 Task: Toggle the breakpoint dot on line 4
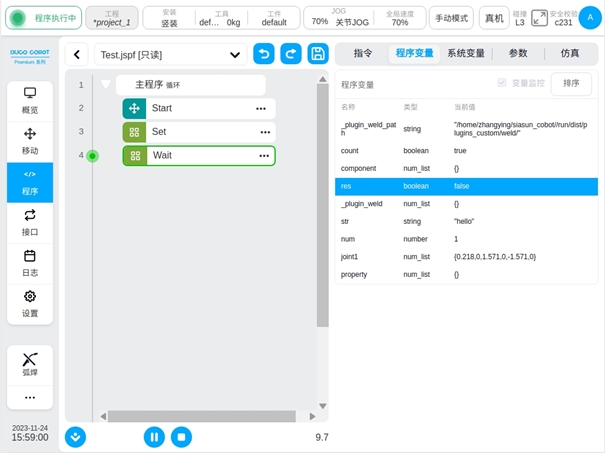click(x=92, y=156)
